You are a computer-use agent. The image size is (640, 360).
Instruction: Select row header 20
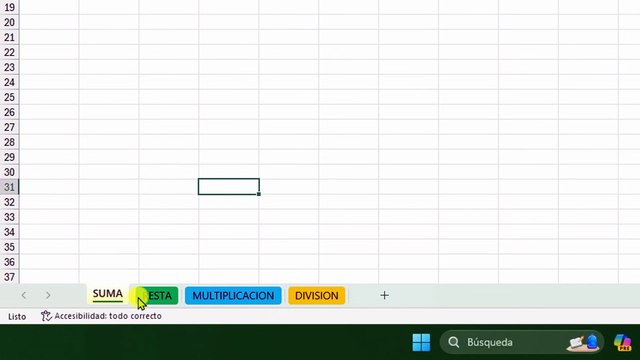click(x=9, y=22)
